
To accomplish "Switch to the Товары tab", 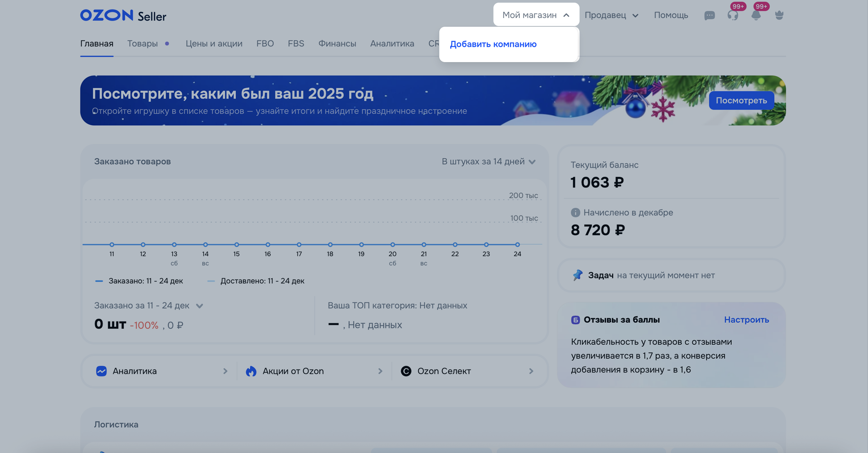I will [x=142, y=44].
